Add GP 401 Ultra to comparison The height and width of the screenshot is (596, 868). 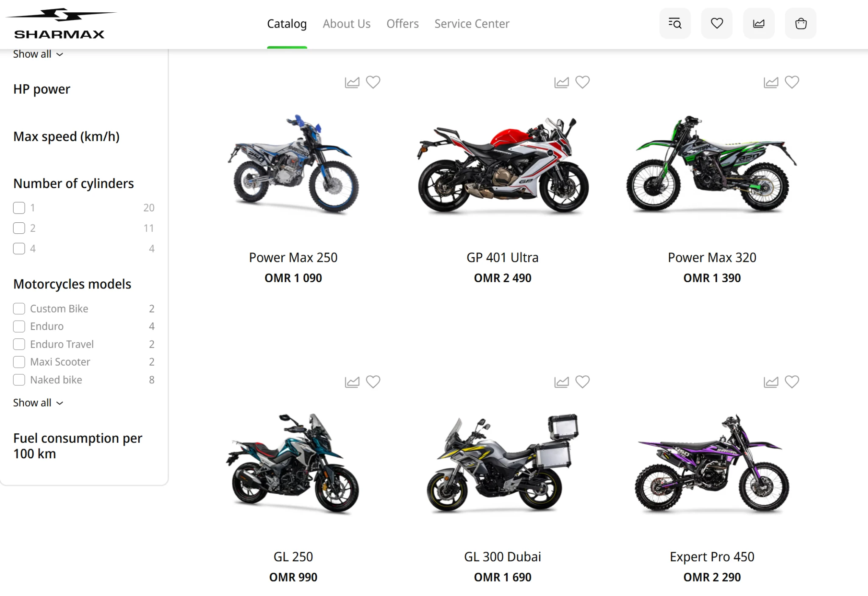tap(562, 82)
